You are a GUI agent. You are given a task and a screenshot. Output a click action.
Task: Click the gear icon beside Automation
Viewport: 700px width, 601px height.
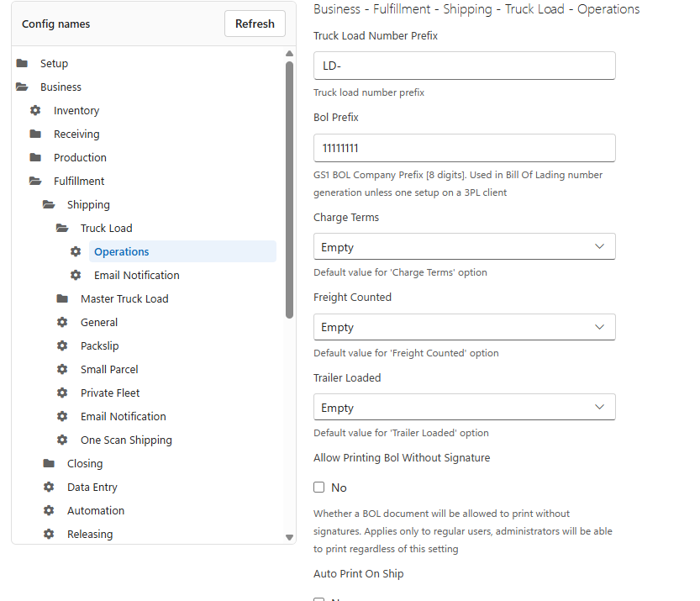coord(49,510)
